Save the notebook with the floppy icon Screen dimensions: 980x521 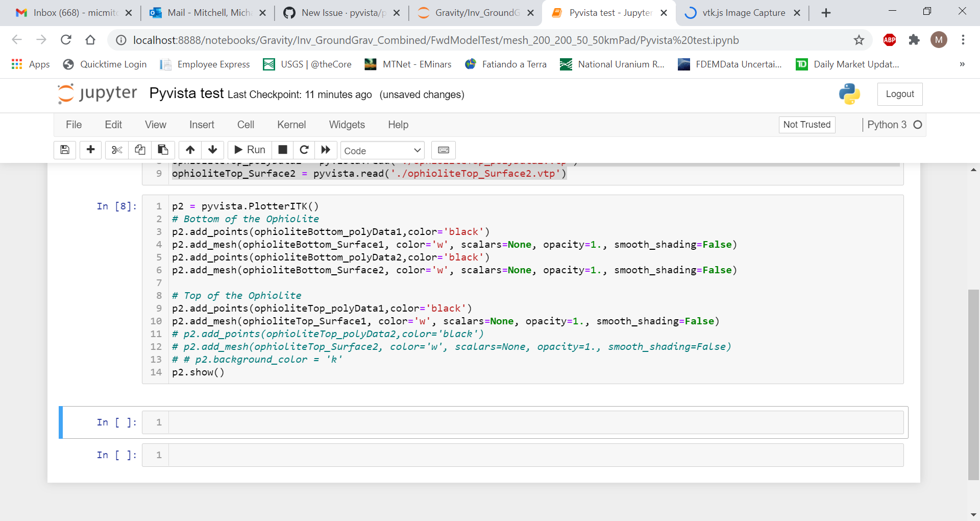[x=65, y=150]
